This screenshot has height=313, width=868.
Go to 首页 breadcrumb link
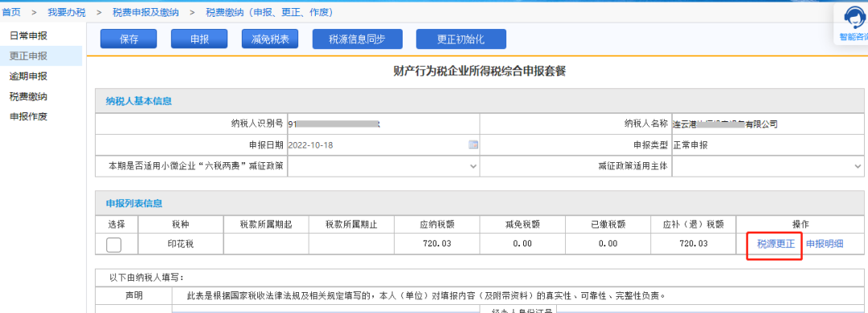(x=11, y=11)
